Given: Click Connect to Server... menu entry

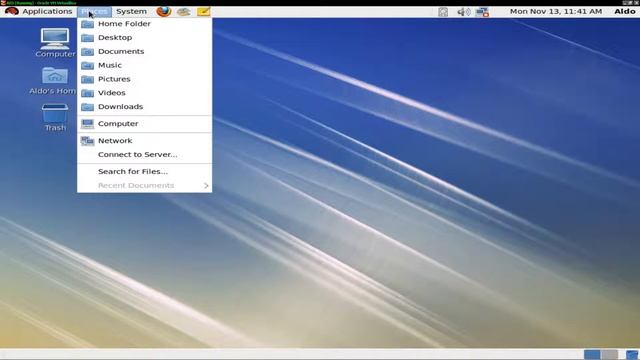Looking at the screenshot, I should pos(144,155).
